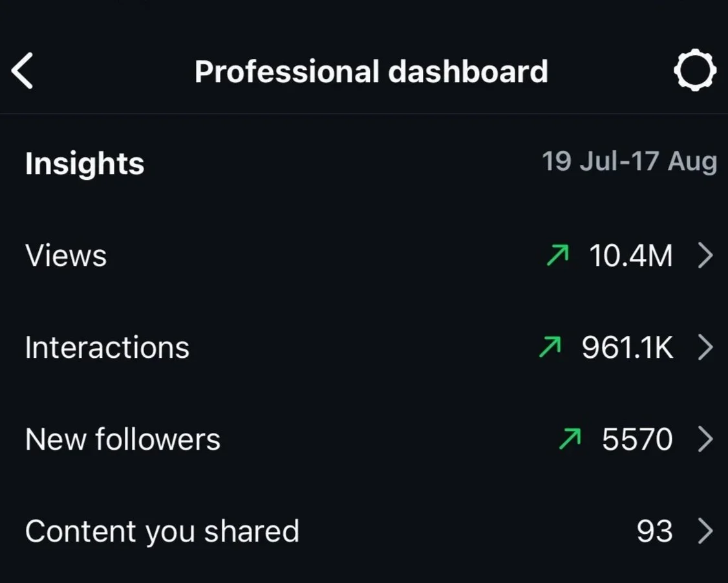Click the green trend arrow beside Views
The height and width of the screenshot is (583, 728).
click(x=557, y=255)
